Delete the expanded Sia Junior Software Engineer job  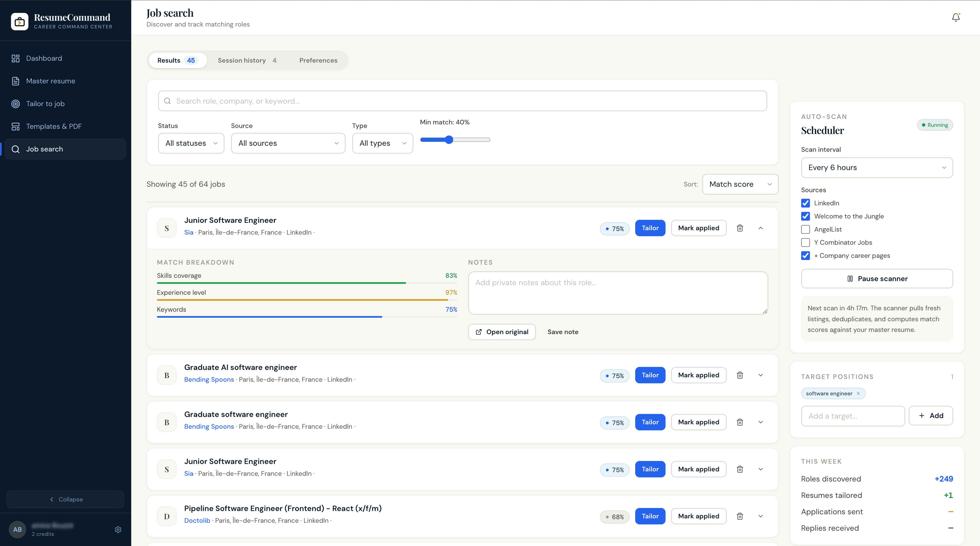pyautogui.click(x=740, y=228)
